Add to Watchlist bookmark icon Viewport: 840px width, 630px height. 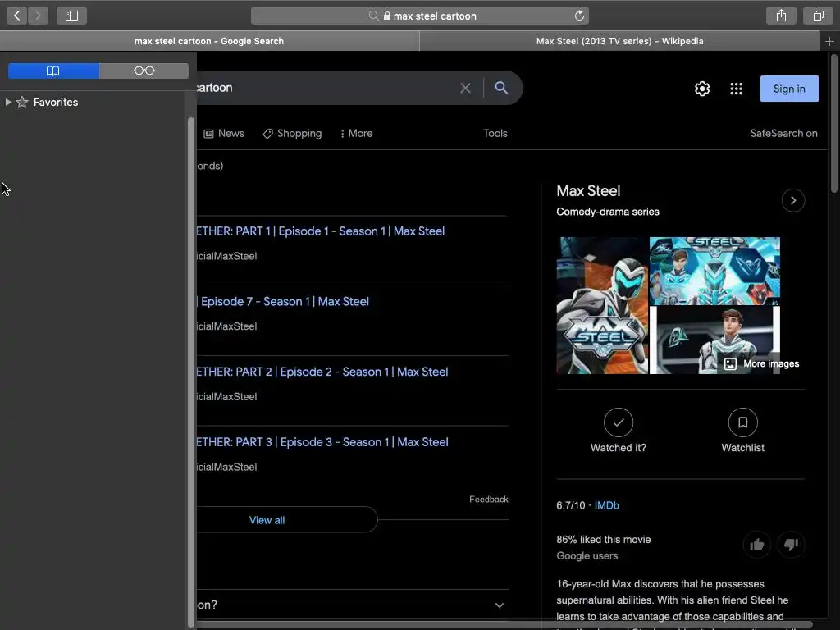pos(742,422)
